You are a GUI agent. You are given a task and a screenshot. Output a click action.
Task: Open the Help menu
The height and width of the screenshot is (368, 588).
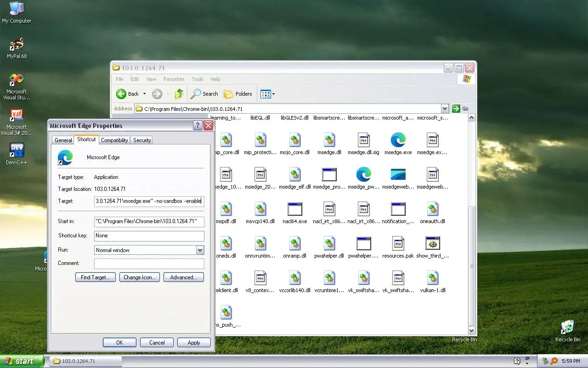215,79
